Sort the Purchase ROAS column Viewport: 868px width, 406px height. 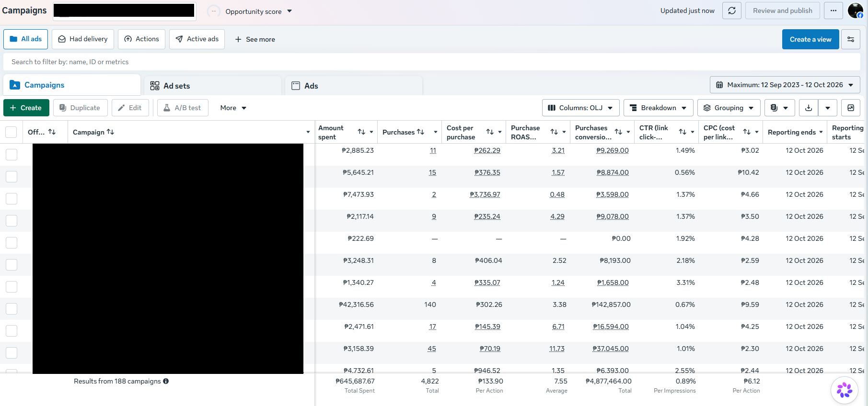[x=554, y=132]
